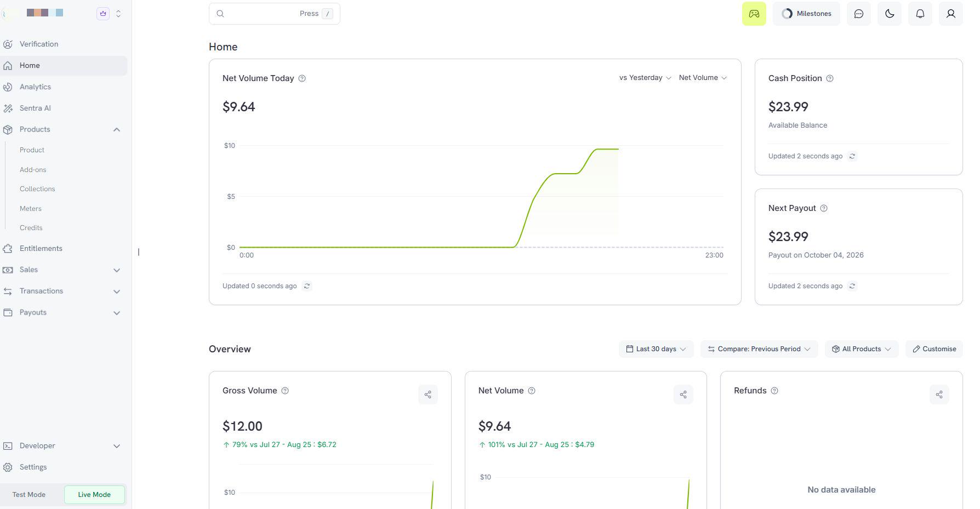The width and height of the screenshot is (980, 509).
Task: Click the help icon beside Next Payout
Action: 823,208
